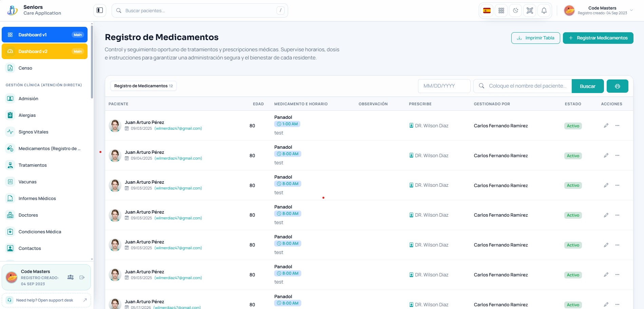Go to Admisión section

[x=44, y=98]
